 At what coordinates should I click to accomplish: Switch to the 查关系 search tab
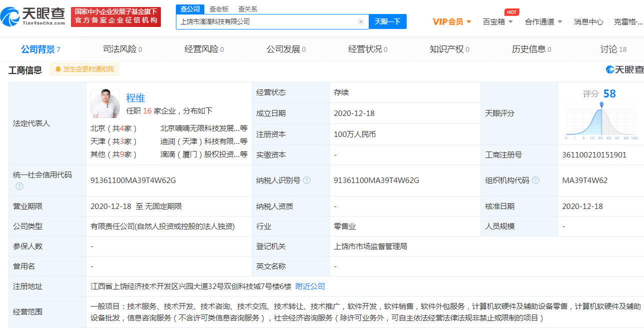click(248, 9)
